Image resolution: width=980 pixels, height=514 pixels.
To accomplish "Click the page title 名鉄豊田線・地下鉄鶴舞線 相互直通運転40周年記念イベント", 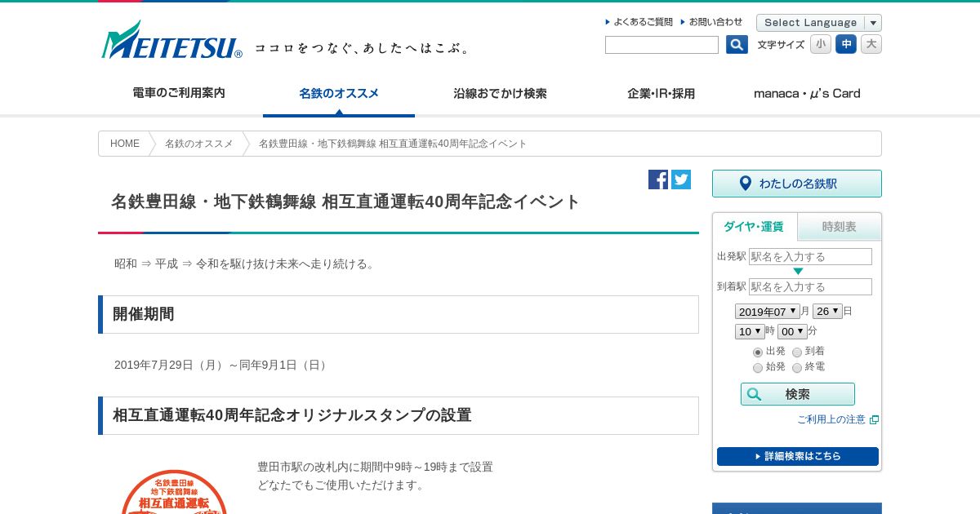I will pos(345,202).
